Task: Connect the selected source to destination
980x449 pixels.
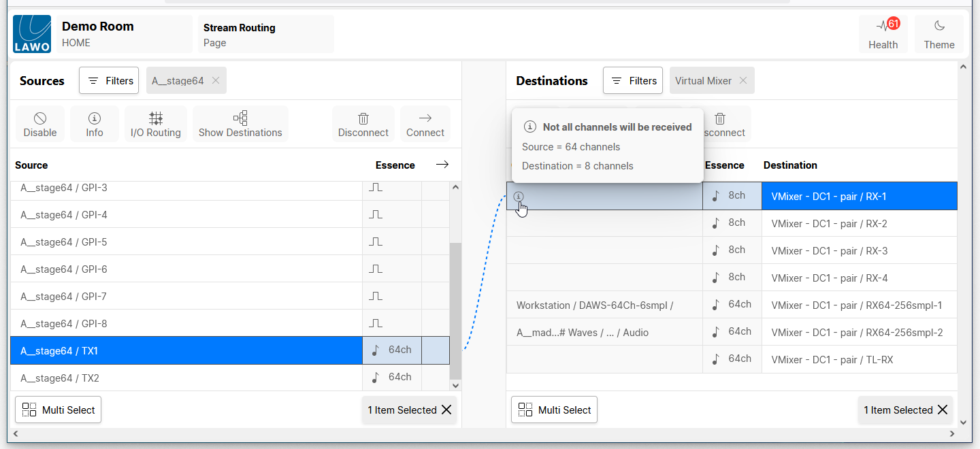Action: (x=425, y=124)
